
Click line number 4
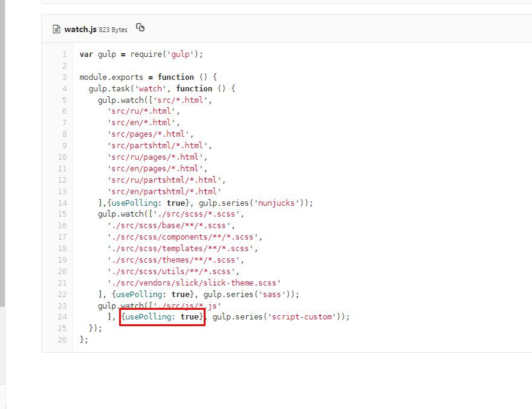pyautogui.click(x=65, y=88)
